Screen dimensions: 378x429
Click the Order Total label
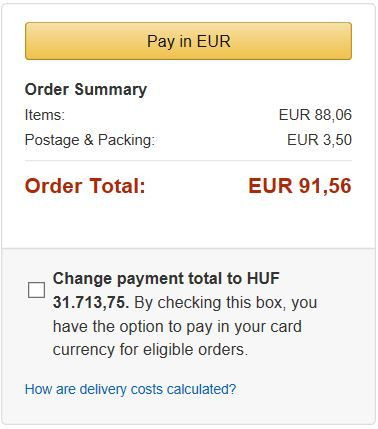point(85,186)
